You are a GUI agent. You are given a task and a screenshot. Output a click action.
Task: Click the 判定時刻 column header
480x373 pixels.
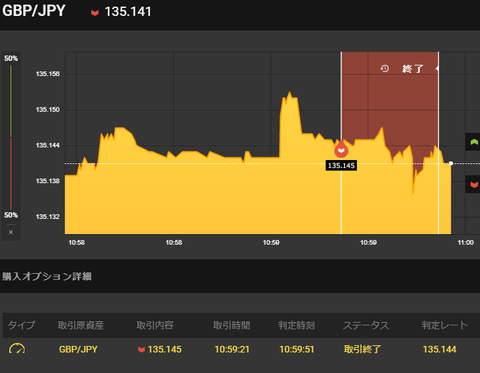297,325
